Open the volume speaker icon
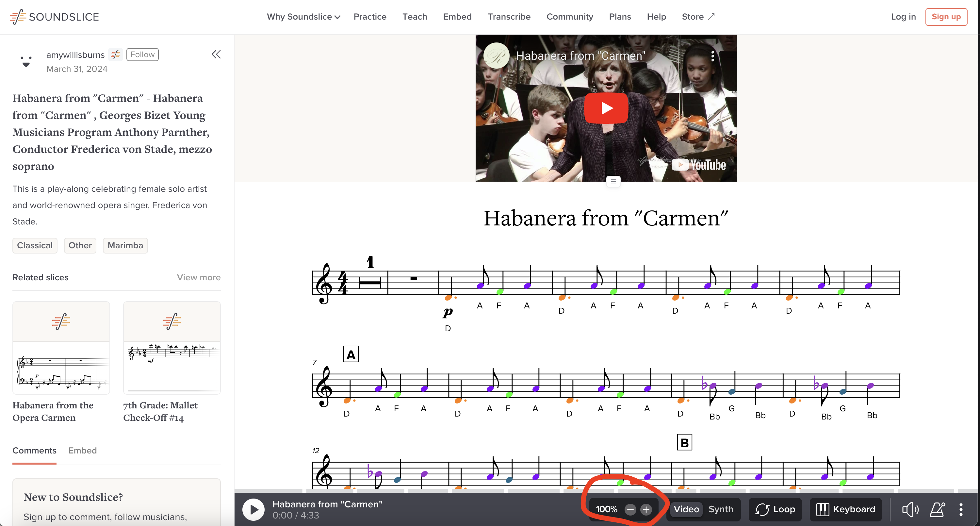 coord(910,509)
